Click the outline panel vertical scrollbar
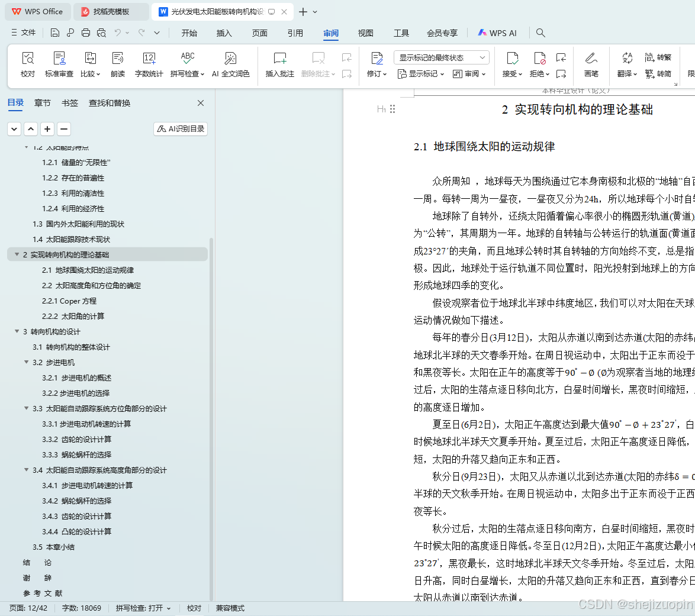The width and height of the screenshot is (695, 616). (x=211, y=419)
